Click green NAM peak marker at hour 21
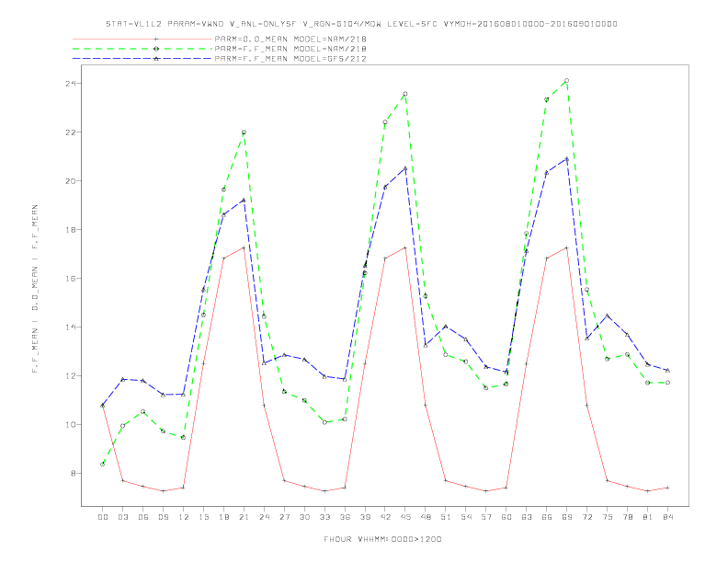This screenshot has width=728, height=563. pos(244,132)
